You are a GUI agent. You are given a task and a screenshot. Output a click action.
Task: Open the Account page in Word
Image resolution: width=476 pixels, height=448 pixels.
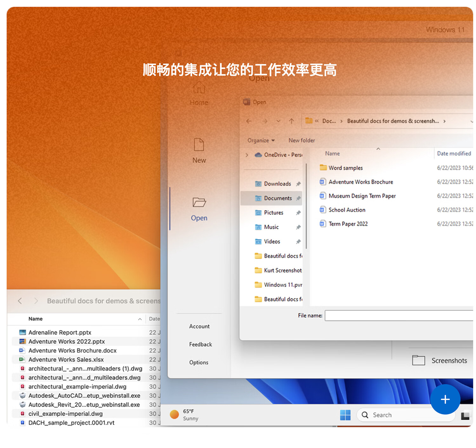pos(199,327)
